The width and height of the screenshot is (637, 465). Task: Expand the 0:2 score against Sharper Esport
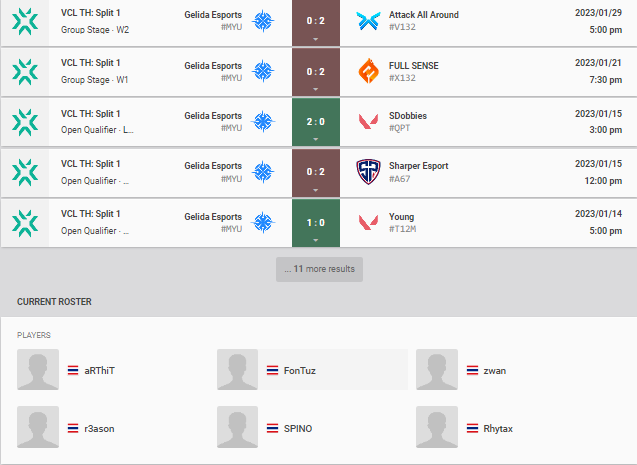(x=316, y=173)
